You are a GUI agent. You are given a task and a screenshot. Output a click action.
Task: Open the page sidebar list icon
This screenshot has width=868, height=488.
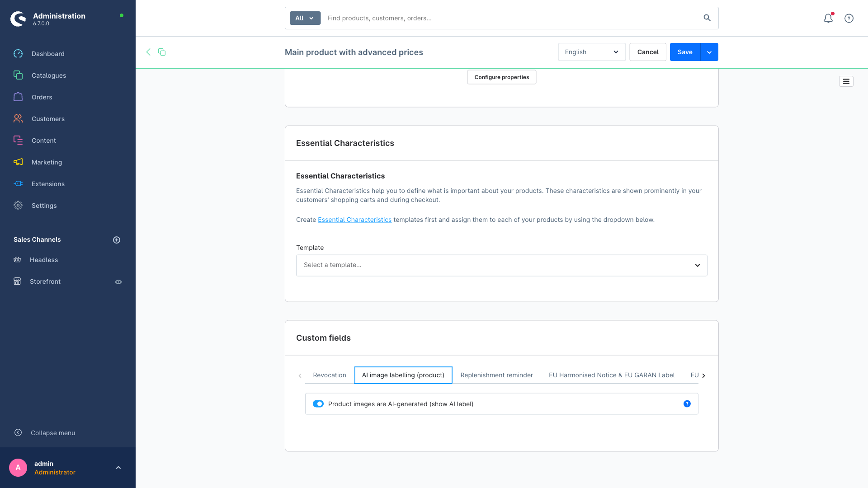tap(846, 81)
